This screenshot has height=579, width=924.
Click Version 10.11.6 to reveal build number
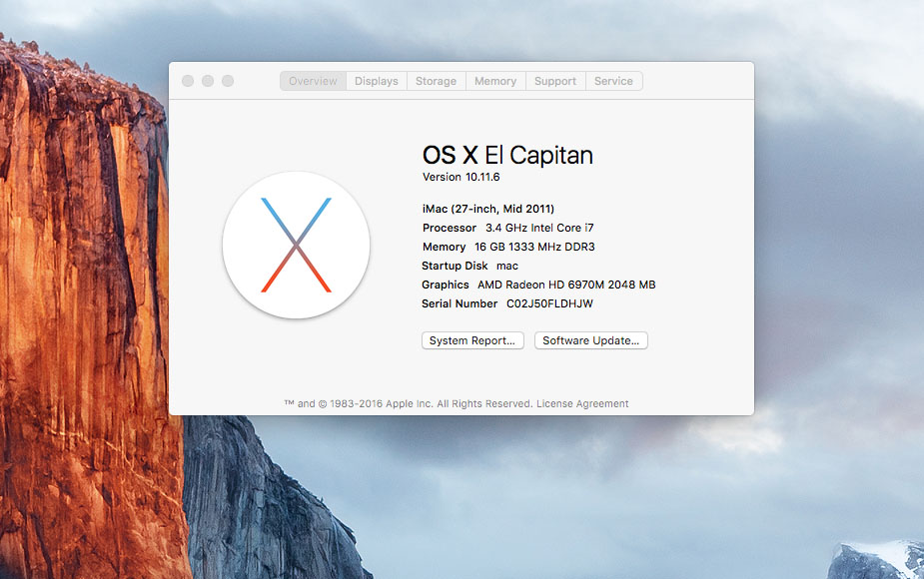point(461,177)
